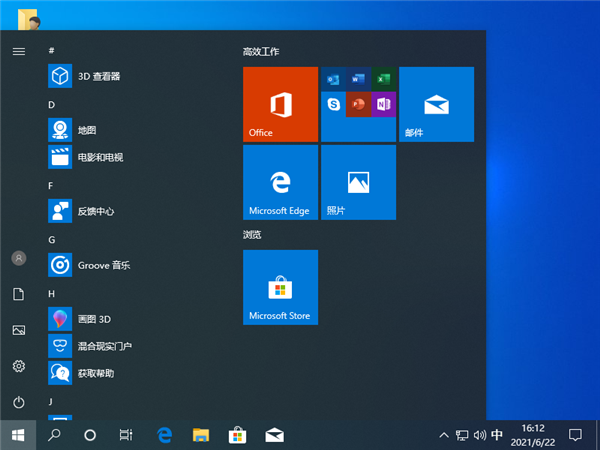Click the user account avatar
600x450 pixels.
(x=18, y=258)
